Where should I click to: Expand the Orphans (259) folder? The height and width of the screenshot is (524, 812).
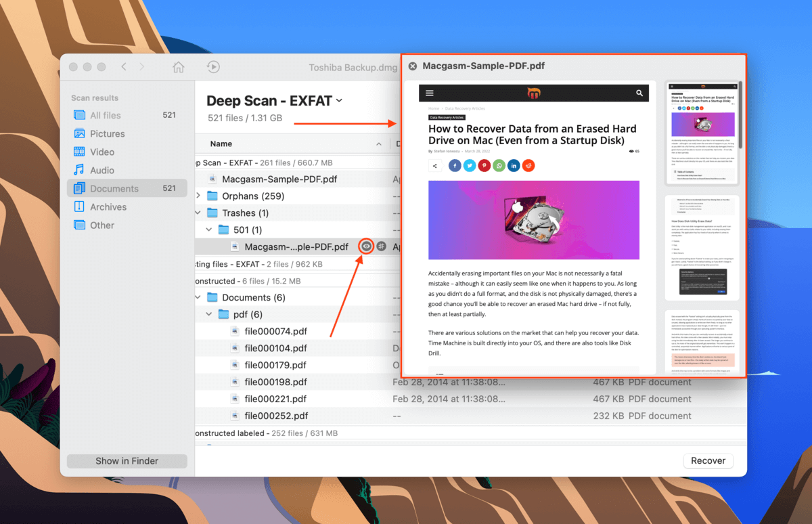(198, 196)
